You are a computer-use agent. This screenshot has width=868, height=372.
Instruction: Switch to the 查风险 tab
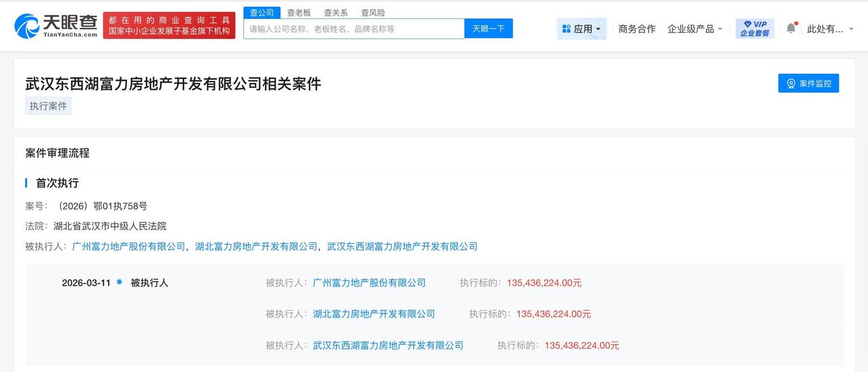[x=373, y=12]
